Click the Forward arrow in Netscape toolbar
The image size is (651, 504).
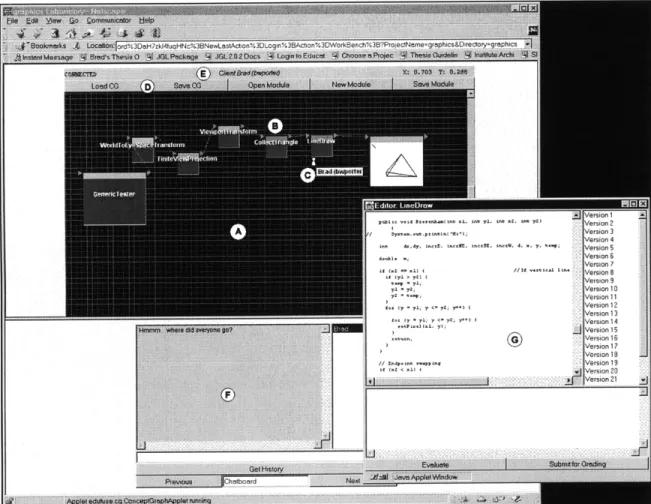[38, 34]
